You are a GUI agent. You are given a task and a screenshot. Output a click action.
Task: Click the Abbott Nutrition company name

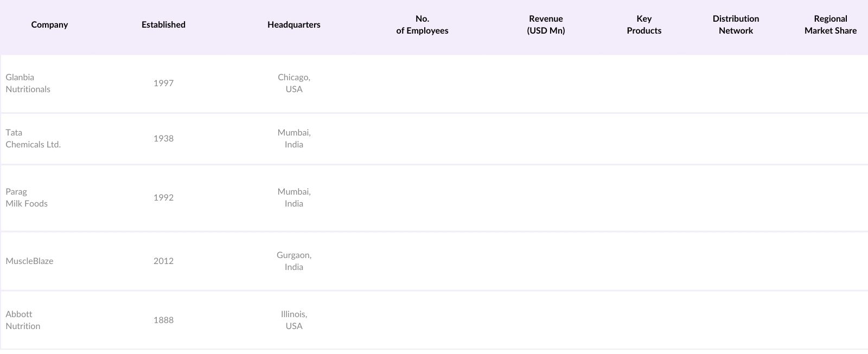(x=23, y=320)
